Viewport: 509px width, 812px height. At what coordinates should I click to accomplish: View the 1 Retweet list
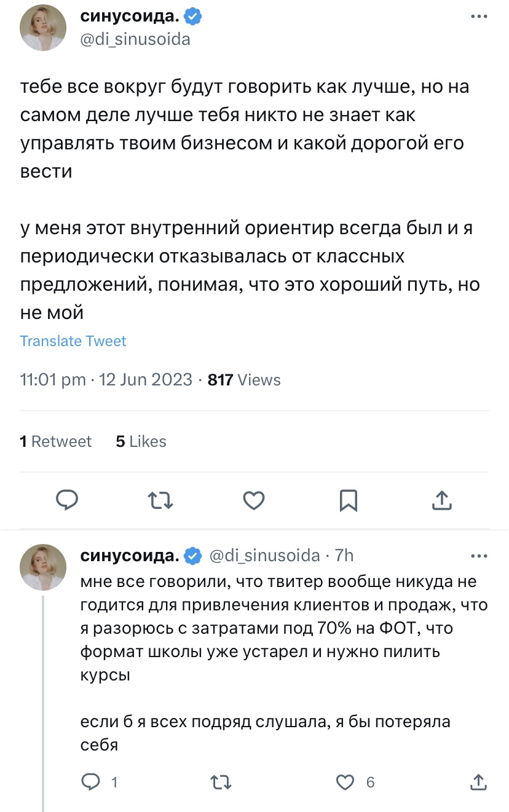pos(56,441)
